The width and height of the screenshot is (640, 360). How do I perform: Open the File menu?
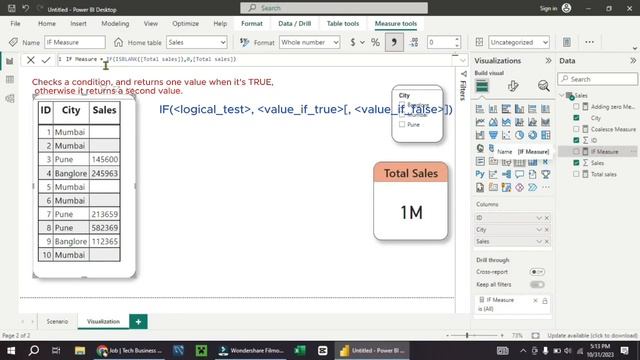[16, 24]
